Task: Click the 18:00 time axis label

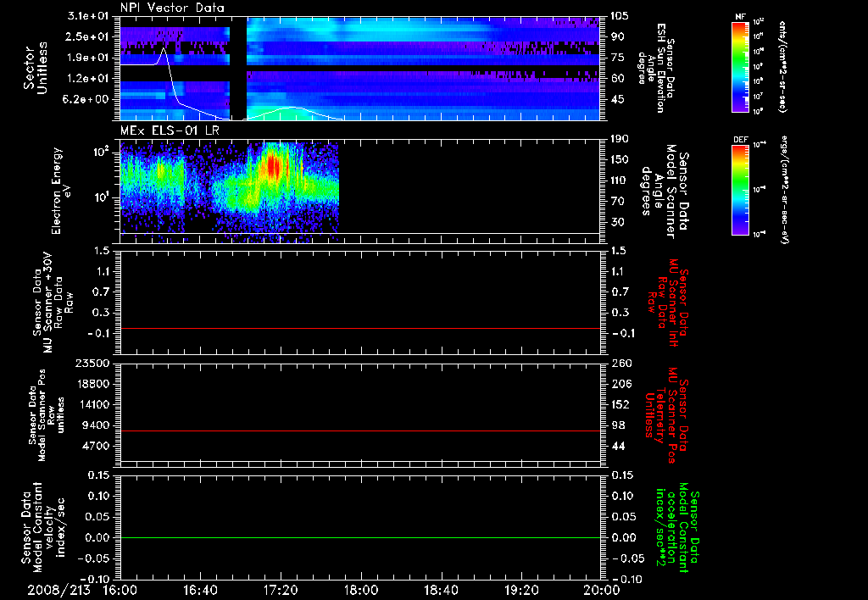Action: click(x=361, y=590)
